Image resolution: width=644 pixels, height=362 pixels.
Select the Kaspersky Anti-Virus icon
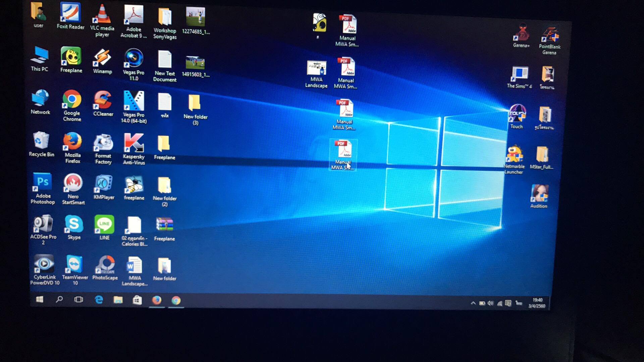click(133, 143)
